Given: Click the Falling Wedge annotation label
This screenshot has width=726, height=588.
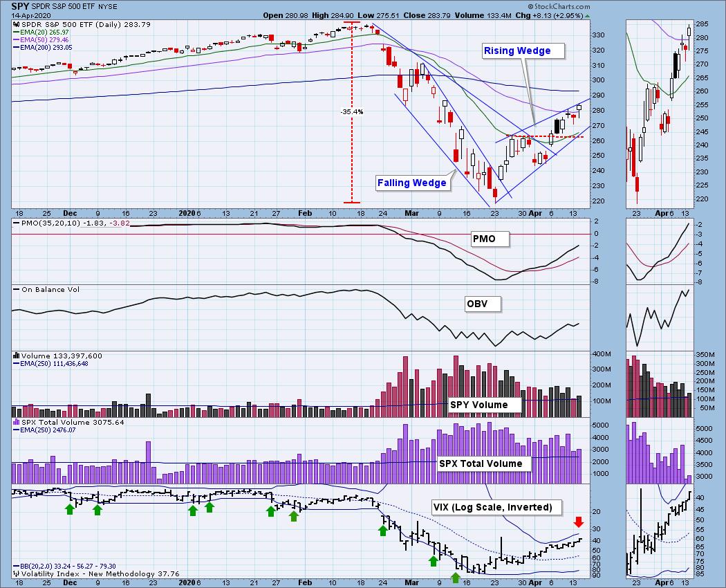Looking at the screenshot, I should pos(413,183).
